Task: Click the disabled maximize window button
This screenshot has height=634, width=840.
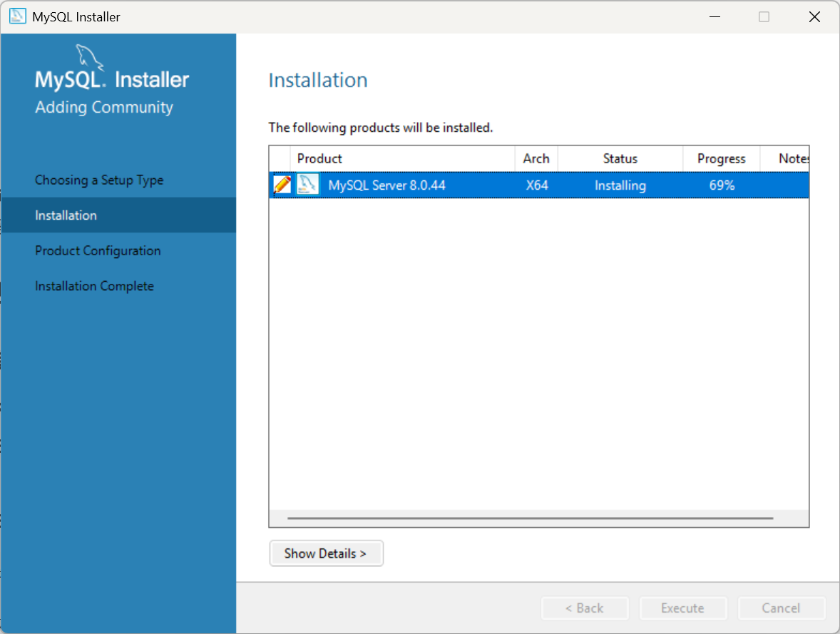Action: coord(764,16)
